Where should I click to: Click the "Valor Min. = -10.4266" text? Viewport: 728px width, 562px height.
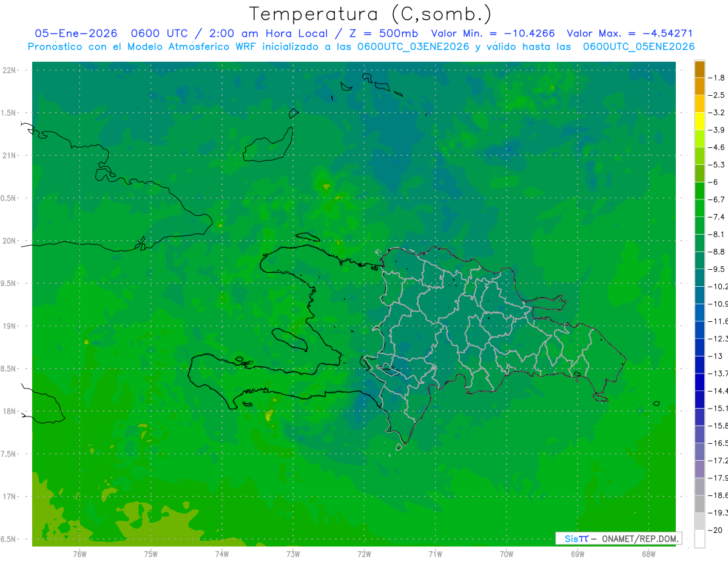pos(493,33)
